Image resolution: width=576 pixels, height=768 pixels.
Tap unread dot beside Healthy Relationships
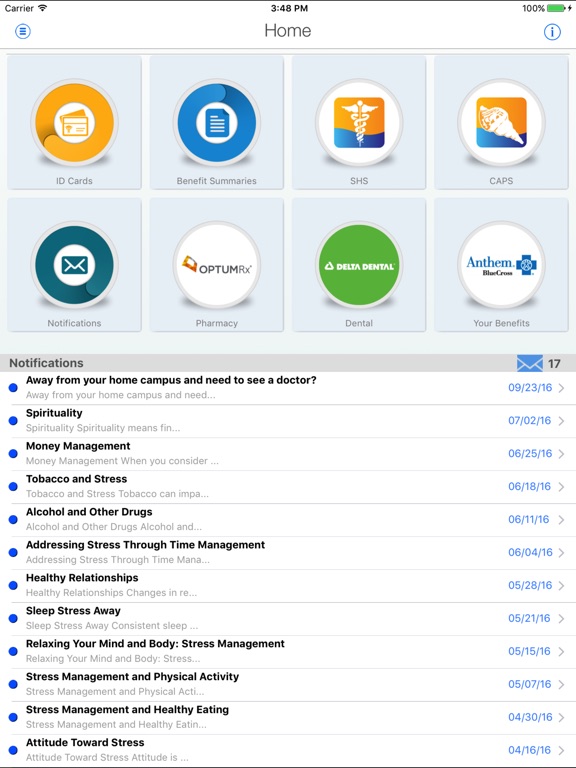point(13,585)
